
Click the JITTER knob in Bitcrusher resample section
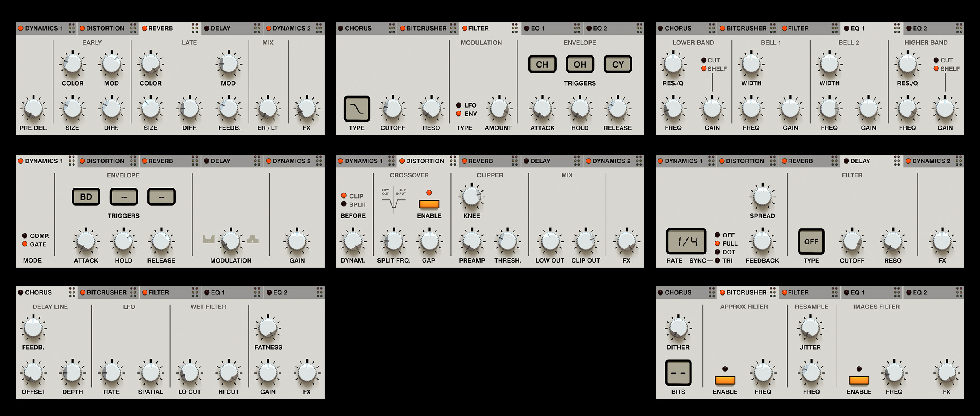coord(810,328)
